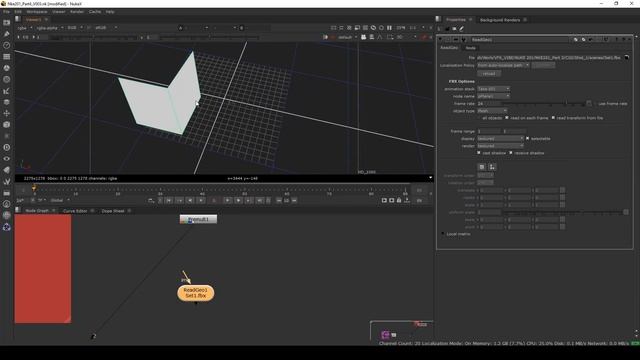Click the orange playhead marker on timeline

click(x=34, y=188)
